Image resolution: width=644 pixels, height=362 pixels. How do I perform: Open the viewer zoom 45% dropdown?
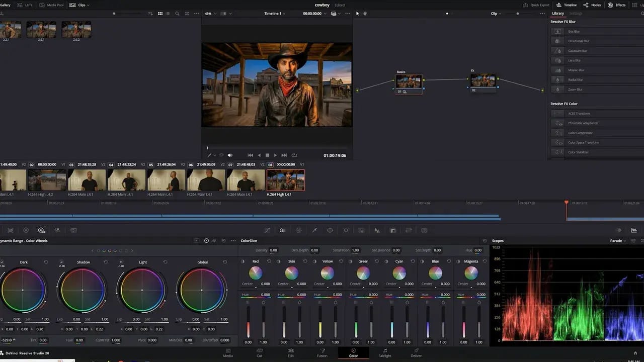click(x=210, y=14)
